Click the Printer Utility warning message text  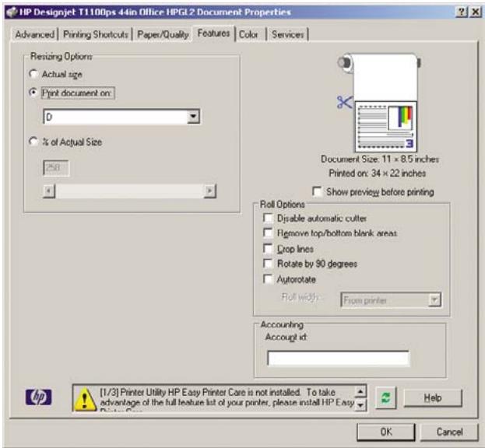coord(227,398)
